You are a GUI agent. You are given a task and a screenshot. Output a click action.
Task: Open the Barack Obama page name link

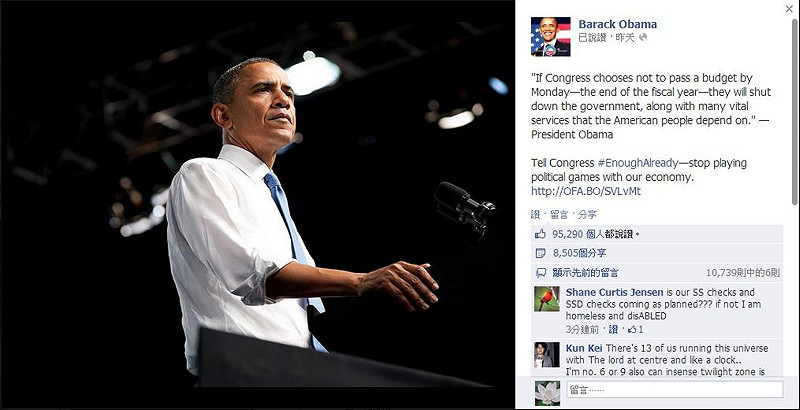pos(617,24)
